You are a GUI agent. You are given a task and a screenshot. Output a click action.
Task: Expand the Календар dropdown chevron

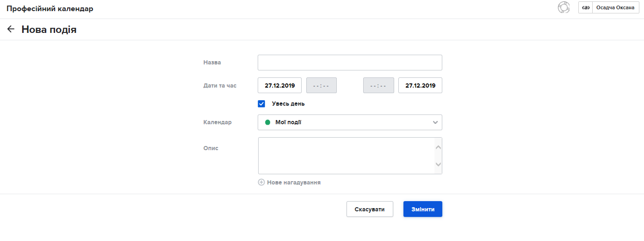(x=435, y=122)
